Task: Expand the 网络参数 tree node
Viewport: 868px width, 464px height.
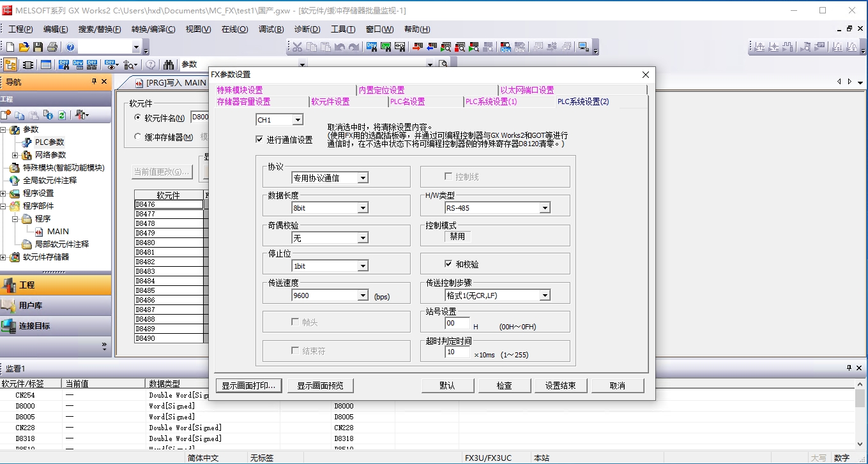Action: (x=15, y=155)
